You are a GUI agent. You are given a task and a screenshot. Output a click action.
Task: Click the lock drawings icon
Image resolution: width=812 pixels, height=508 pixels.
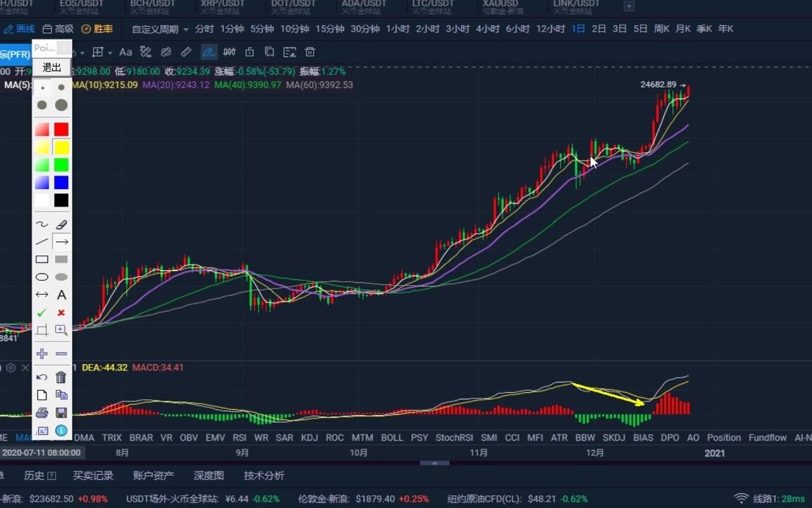point(250,52)
